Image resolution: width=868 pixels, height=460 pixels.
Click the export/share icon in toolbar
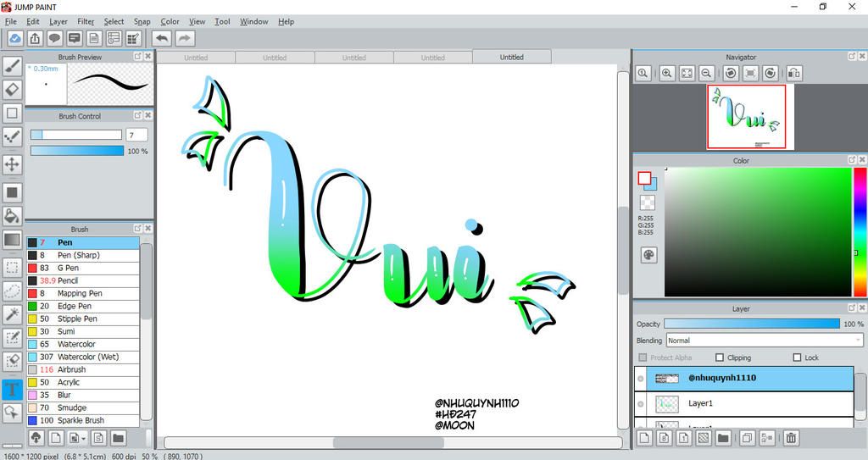coord(35,38)
